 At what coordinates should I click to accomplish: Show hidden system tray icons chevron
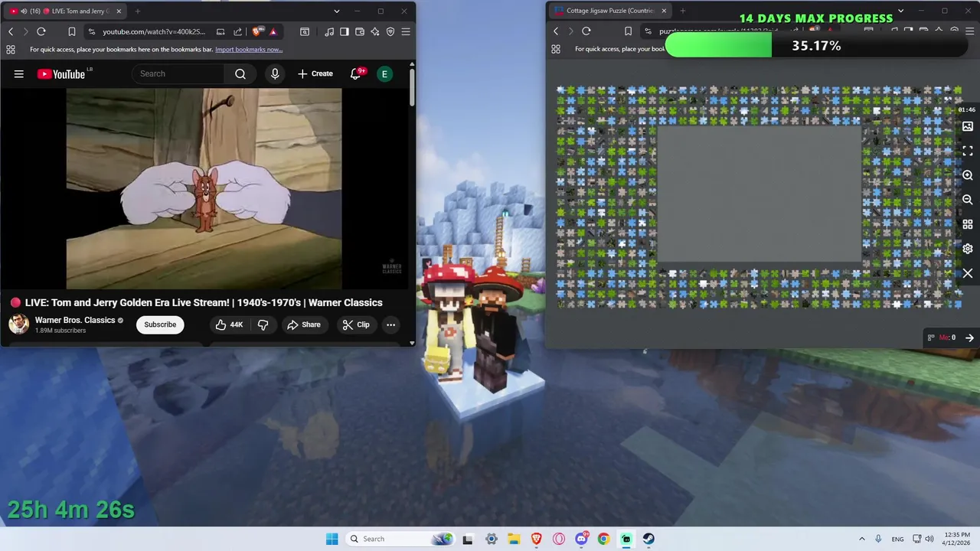[861, 539]
